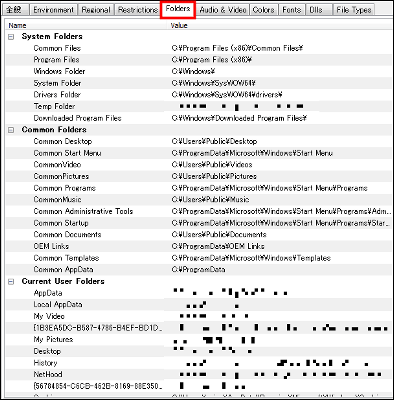
Task: Select the Current User Folders heading
Action: pos(63,281)
